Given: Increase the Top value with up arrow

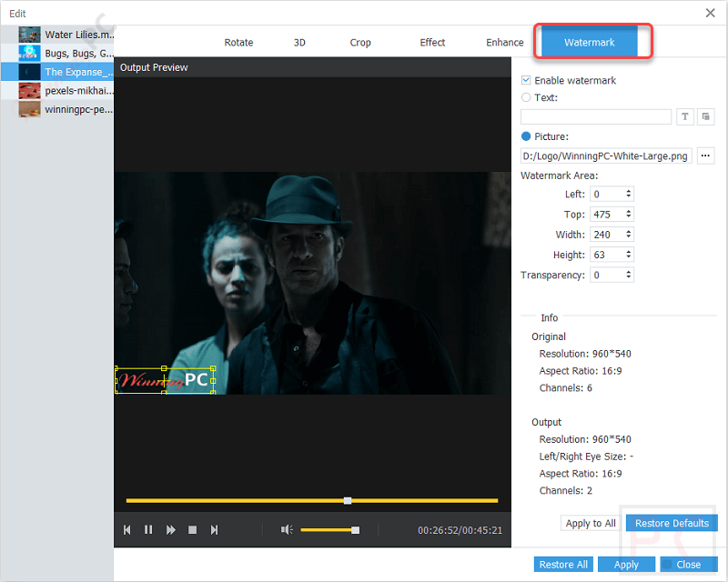Looking at the screenshot, I should 628,212.
